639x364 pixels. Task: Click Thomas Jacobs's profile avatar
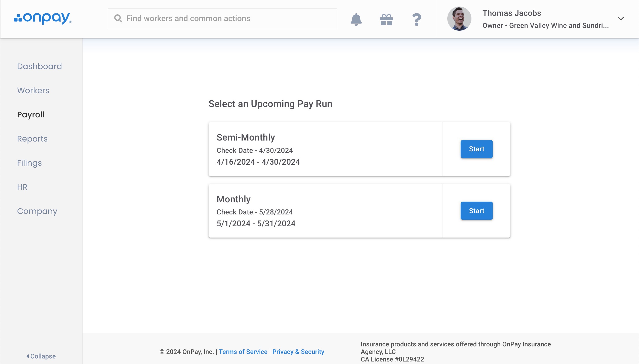(x=459, y=19)
